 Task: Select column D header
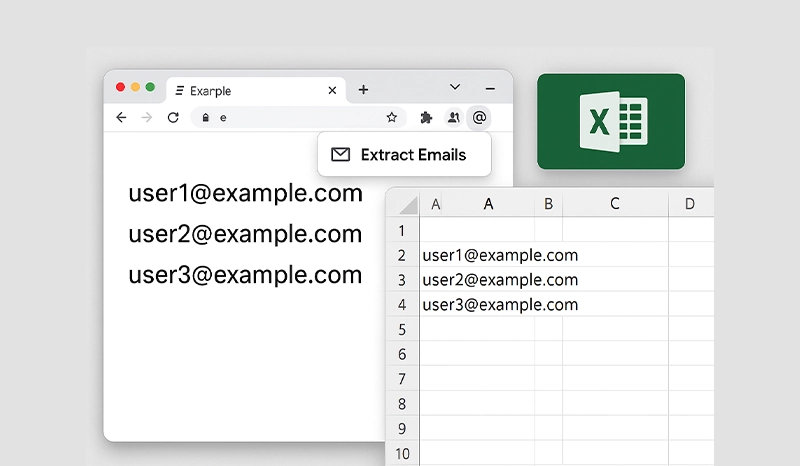point(691,204)
